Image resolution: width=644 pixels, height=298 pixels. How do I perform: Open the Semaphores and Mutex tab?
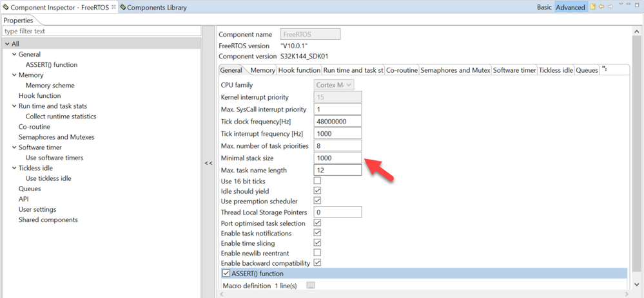point(455,70)
